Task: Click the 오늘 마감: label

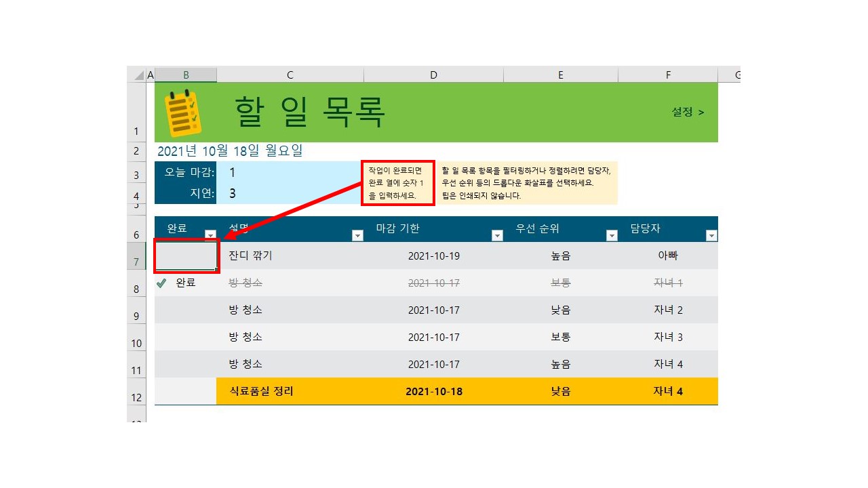Action: click(189, 172)
